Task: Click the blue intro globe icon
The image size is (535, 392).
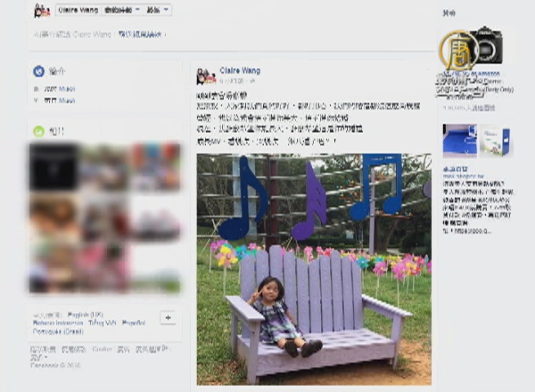Action: [39, 71]
